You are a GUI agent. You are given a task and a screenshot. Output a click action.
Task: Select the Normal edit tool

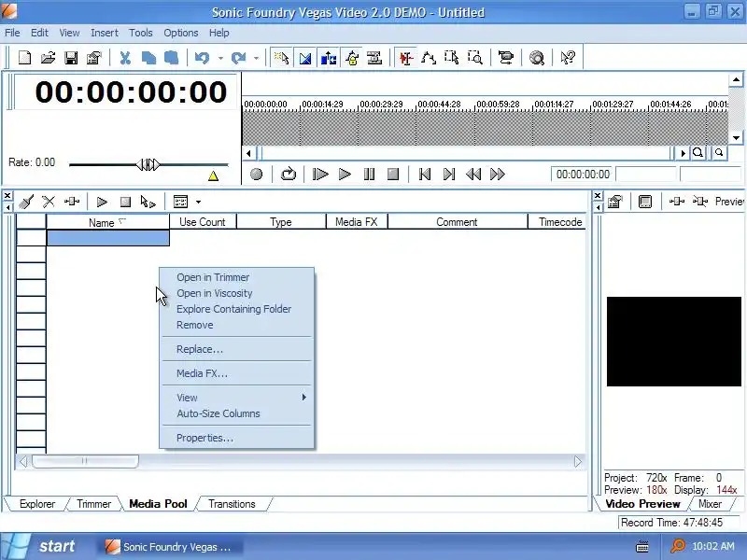406,58
